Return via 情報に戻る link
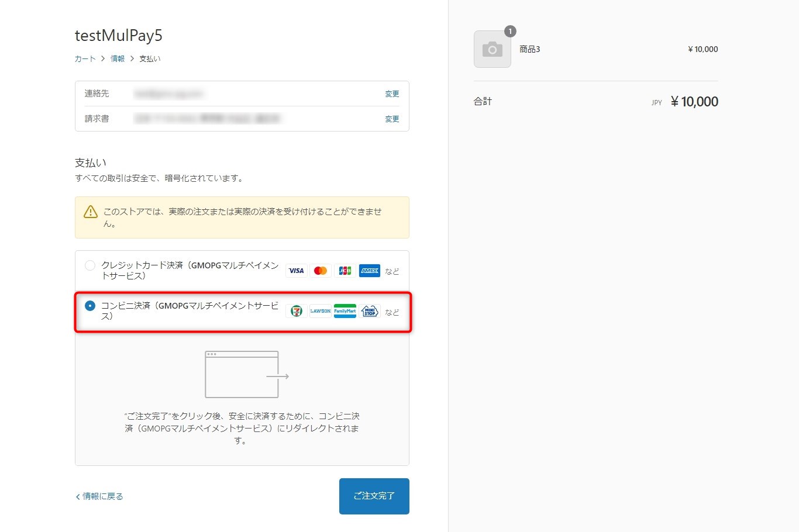This screenshot has height=532, width=799. point(99,496)
